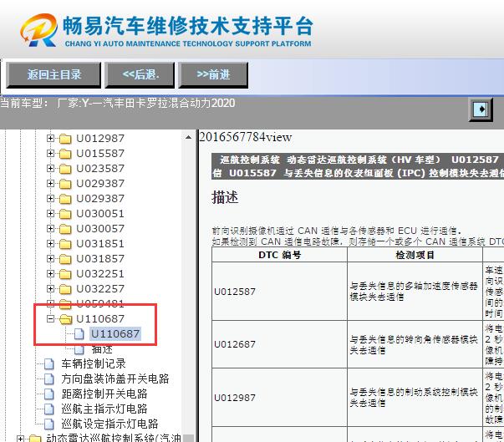Viewport: 504px width, 442px height.
Task: Select the U110687 folder label
Action: (x=100, y=319)
